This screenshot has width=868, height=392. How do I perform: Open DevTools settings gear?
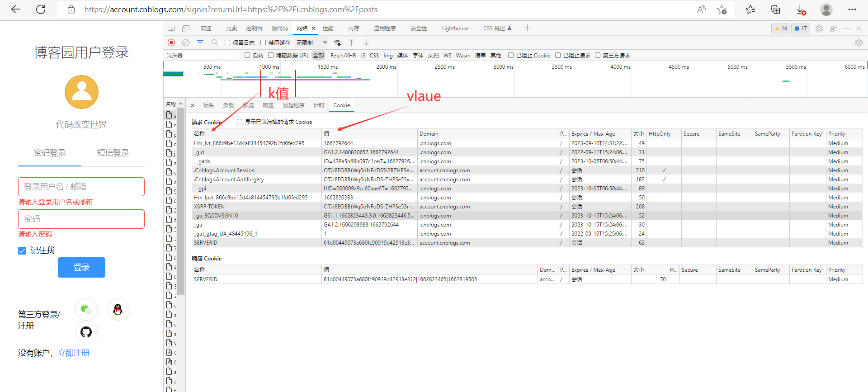(819, 28)
